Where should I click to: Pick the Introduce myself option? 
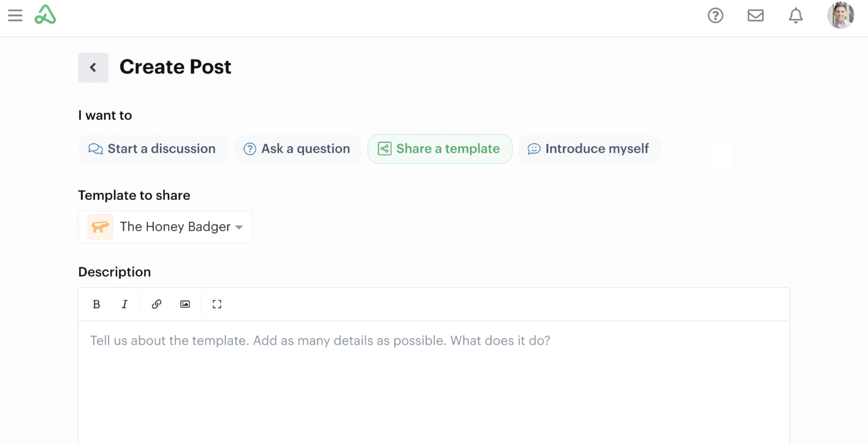coord(589,149)
